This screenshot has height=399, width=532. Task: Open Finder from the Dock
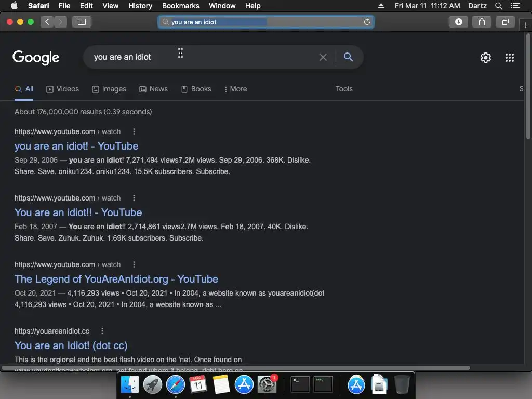click(130, 385)
